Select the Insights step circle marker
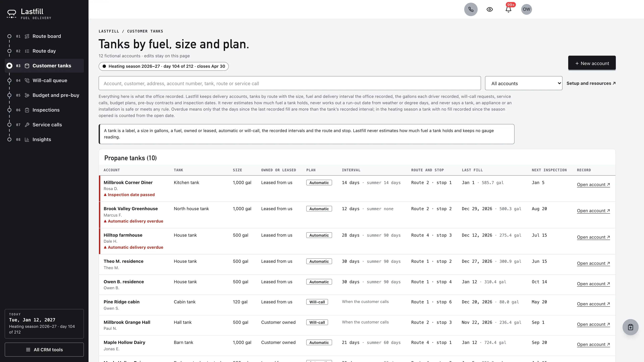 tap(9, 139)
